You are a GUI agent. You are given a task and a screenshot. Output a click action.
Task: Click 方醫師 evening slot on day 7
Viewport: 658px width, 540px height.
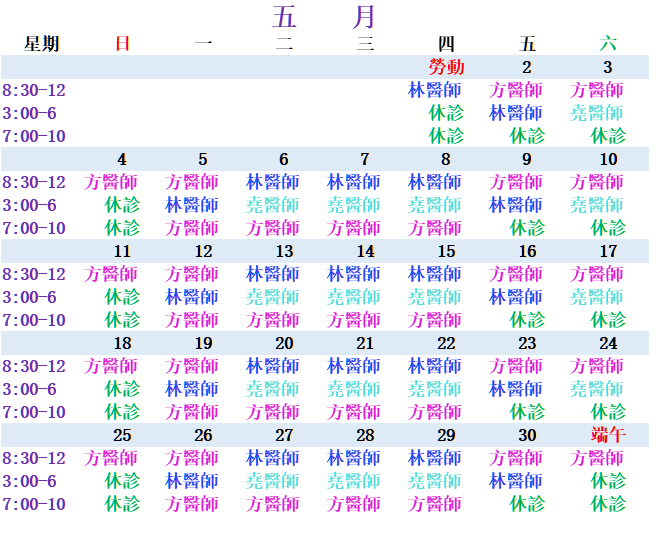353,228
